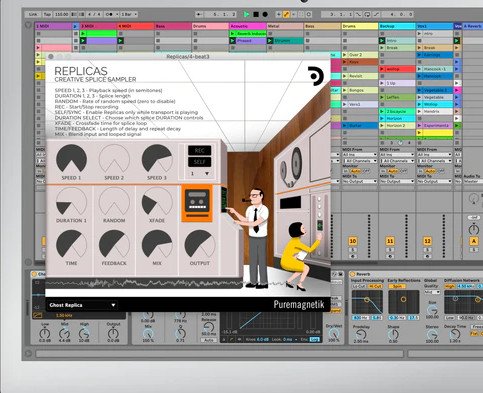Open the Ghost Replica preset dropdown
This screenshot has width=483, height=393.
(x=82, y=305)
